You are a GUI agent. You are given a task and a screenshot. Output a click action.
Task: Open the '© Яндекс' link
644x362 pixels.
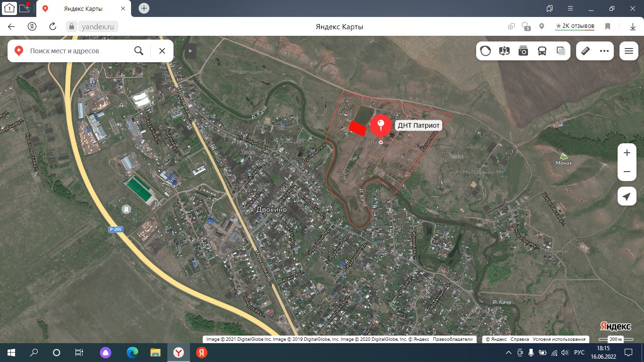(x=496, y=339)
